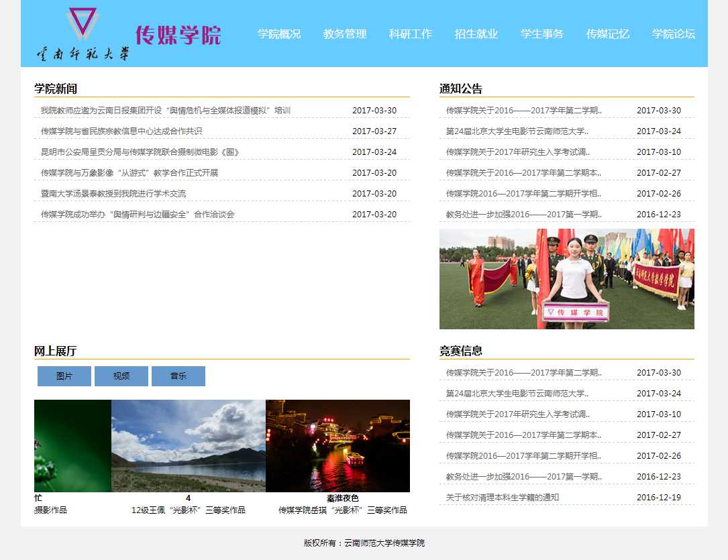
Task: Open the 秦淮夜色 night scene photo
Action: click(337, 446)
